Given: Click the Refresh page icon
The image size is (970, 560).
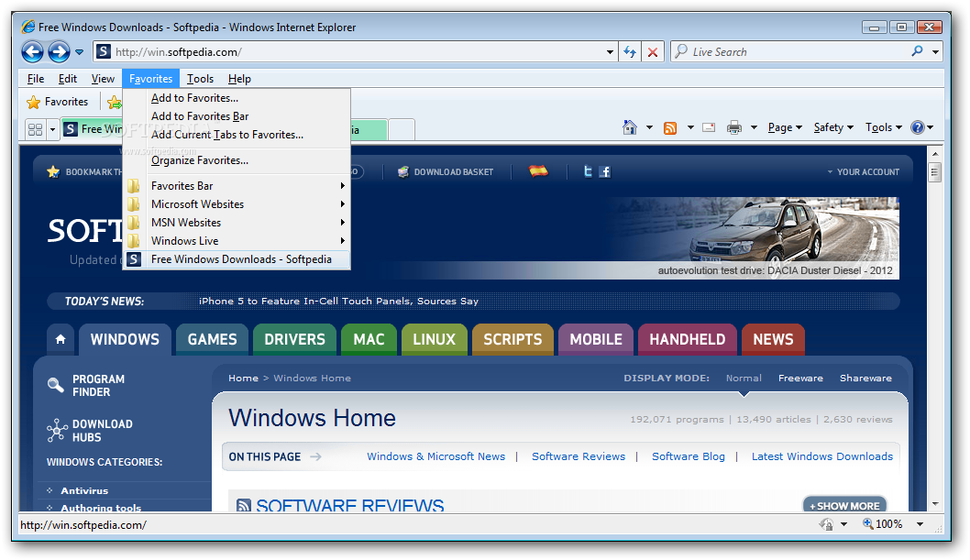Looking at the screenshot, I should pos(630,52).
